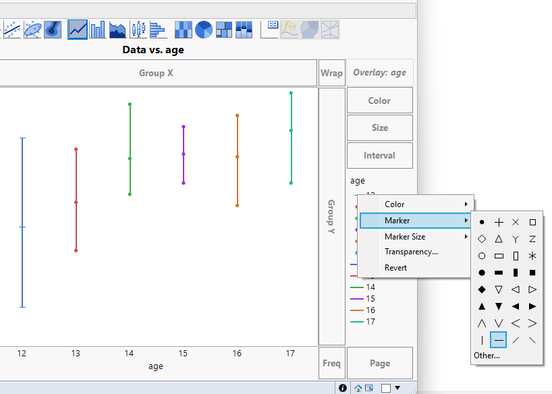Image resolution: width=552 pixels, height=394 pixels.
Task: Open the Marker Size submenu entry
Action: (416, 237)
